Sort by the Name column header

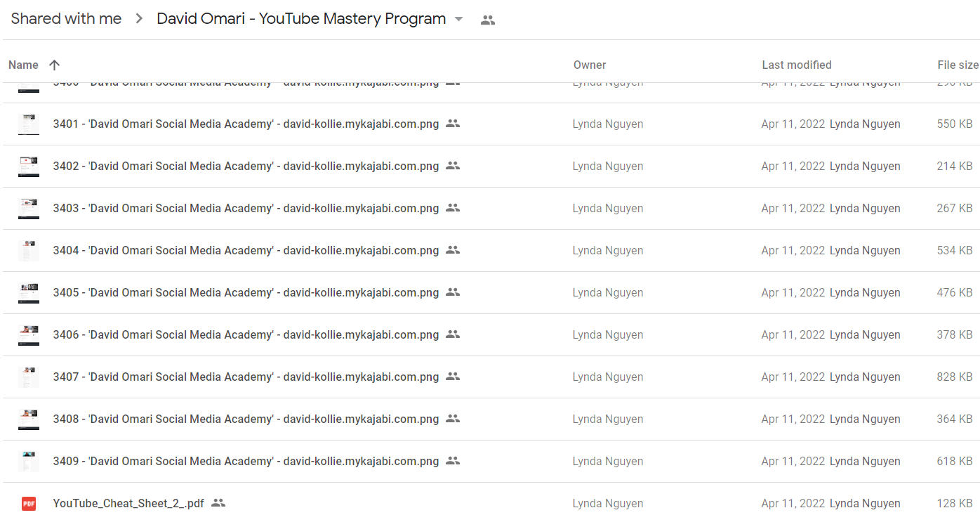click(23, 65)
